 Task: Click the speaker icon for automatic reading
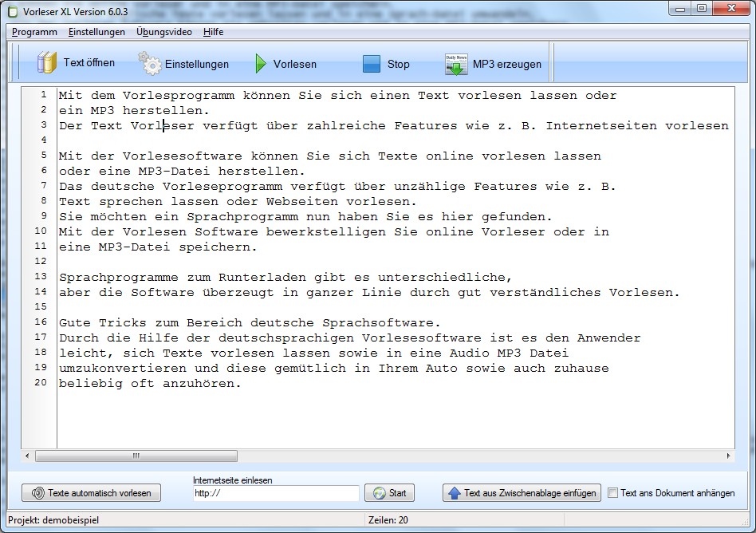tap(37, 493)
